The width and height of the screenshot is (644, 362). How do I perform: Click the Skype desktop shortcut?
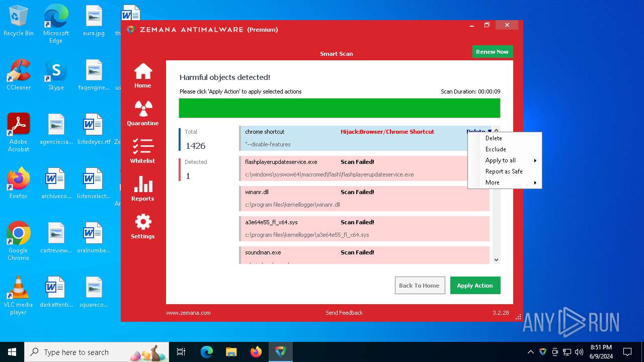pos(56,75)
